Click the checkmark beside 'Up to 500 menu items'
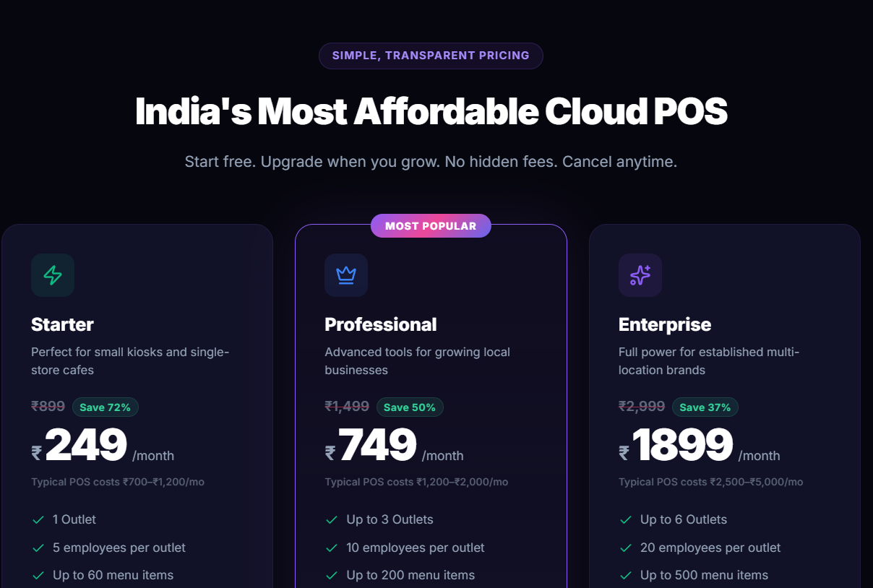Viewport: 873px width, 588px height. click(626, 575)
